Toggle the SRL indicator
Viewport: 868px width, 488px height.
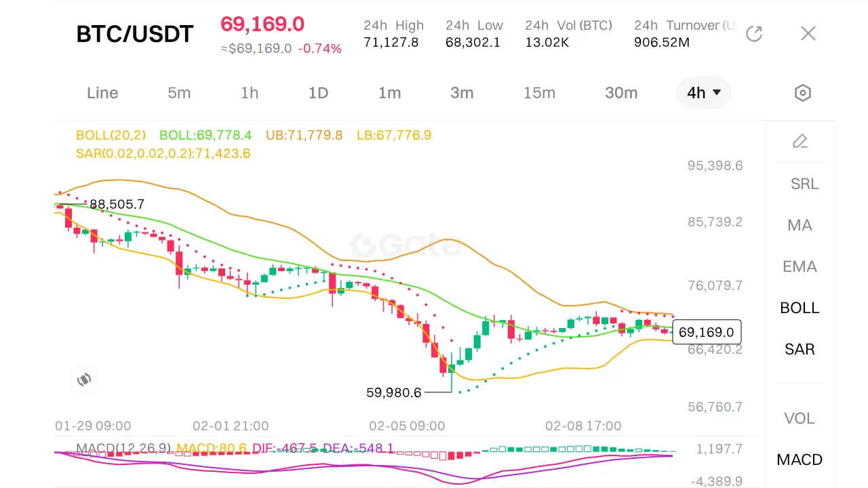804,184
